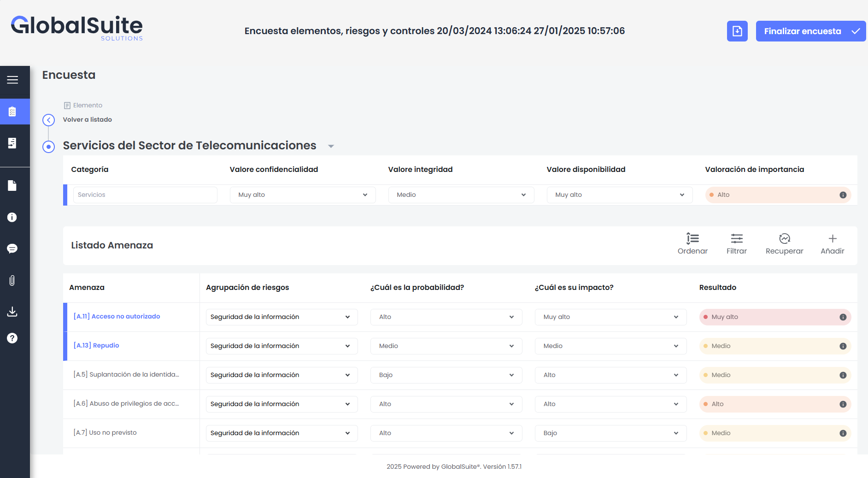Click the GlobalSuite Solutions logo
Screen dimensions: 868x478
[x=77, y=28]
